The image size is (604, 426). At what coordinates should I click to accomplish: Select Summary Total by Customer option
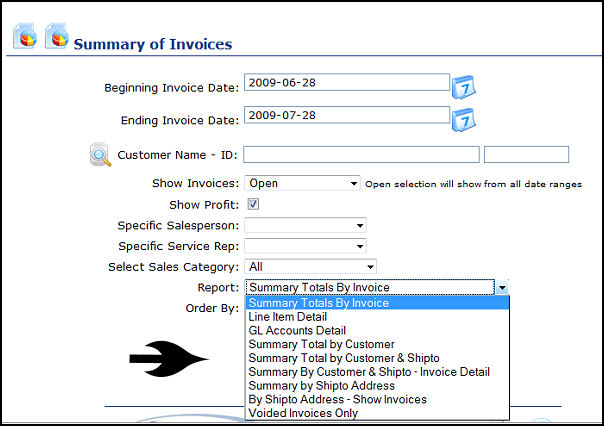click(x=321, y=344)
